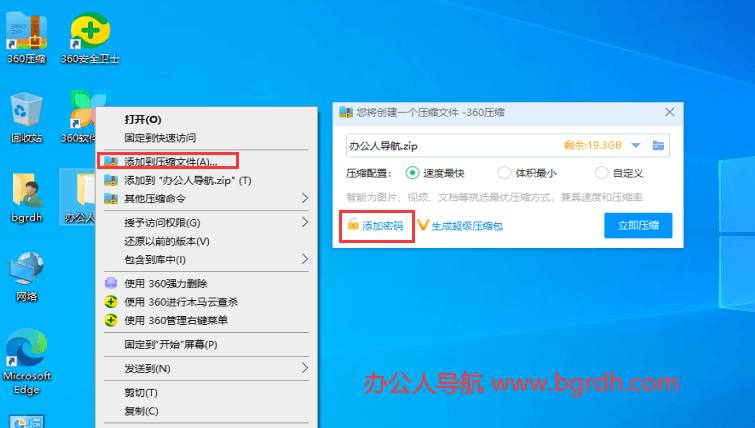
Task: Click the V icon beside 生成超级压缩包
Action: [422, 225]
